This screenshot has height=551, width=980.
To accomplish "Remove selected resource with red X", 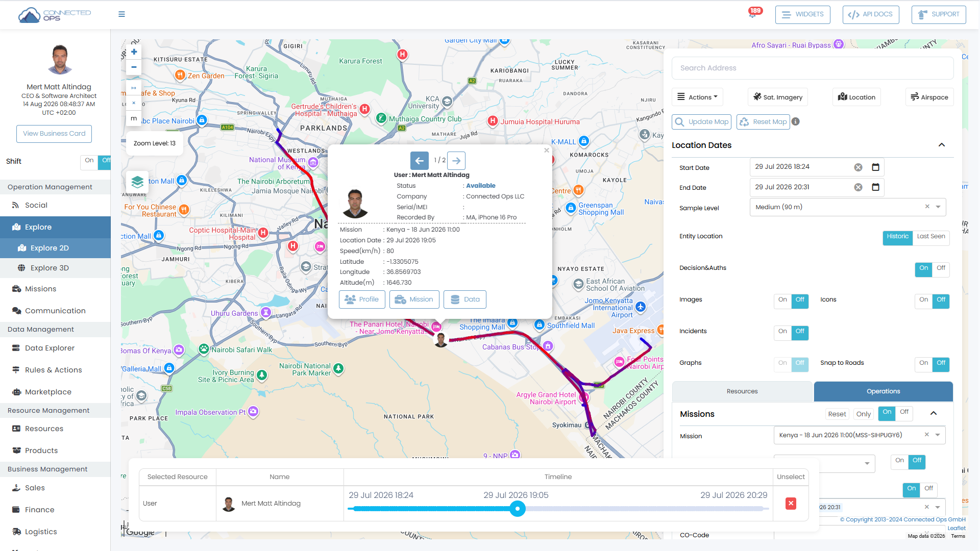I will pyautogui.click(x=791, y=504).
